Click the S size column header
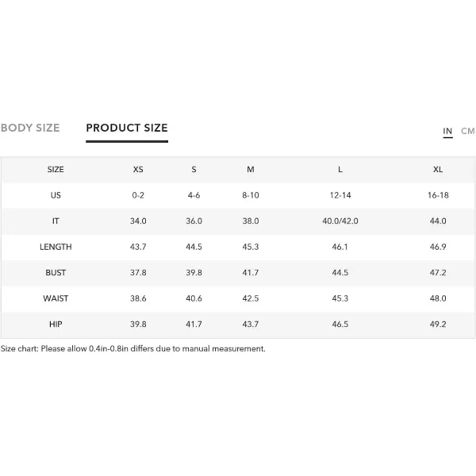 tap(194, 170)
